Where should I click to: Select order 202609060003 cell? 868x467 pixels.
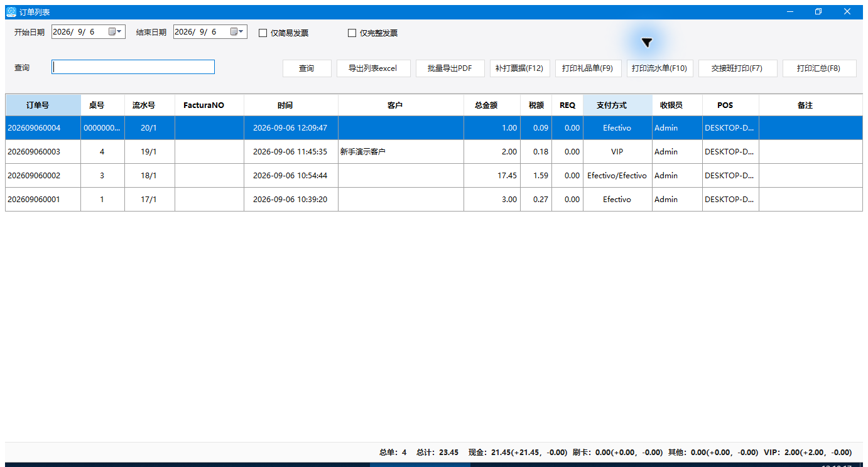[x=43, y=152]
